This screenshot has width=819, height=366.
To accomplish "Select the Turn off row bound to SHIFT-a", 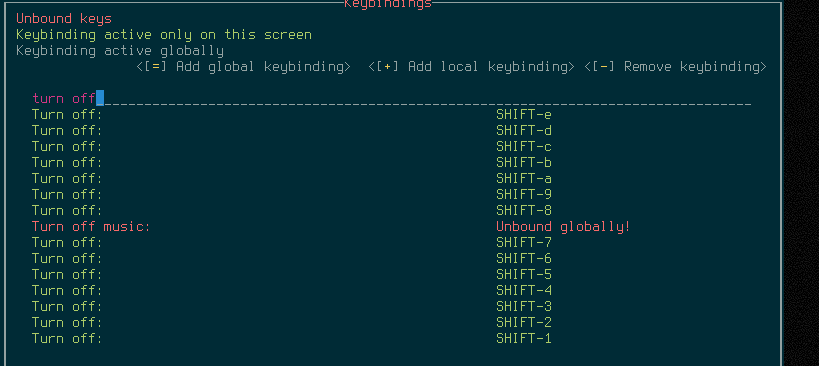I will tap(391, 179).
